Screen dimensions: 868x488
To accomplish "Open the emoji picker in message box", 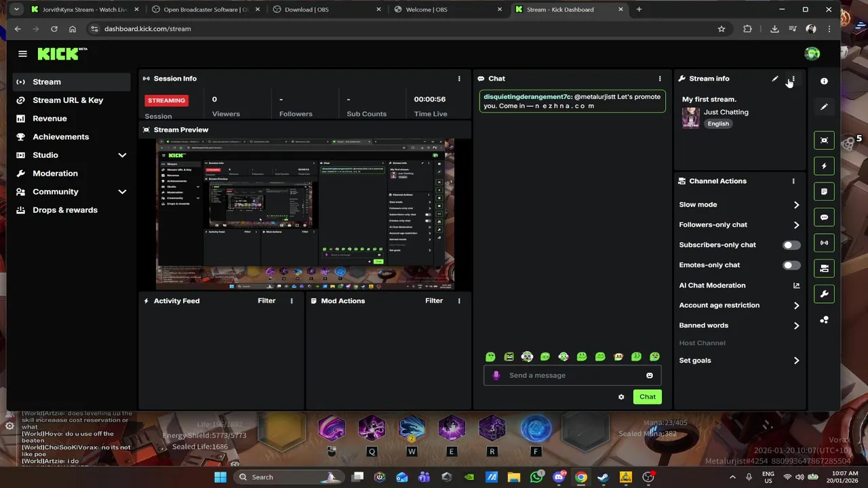I will coord(650,375).
